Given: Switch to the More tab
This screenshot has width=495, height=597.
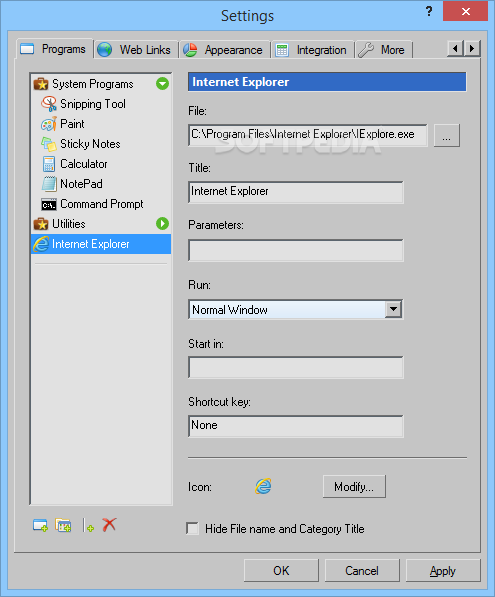Looking at the screenshot, I should (384, 50).
